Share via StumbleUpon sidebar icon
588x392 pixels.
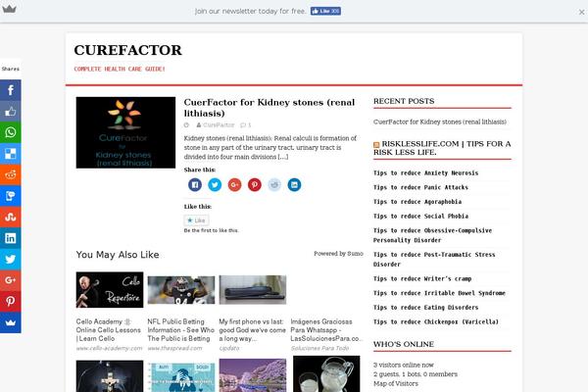click(11, 217)
